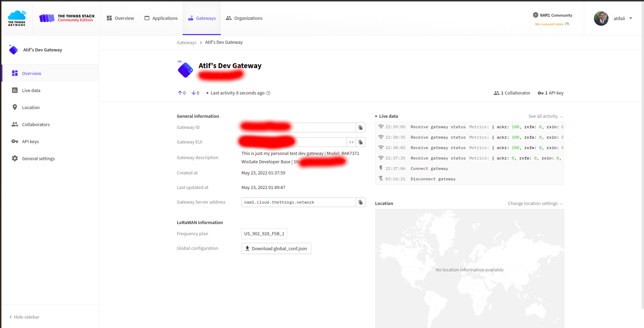The width and height of the screenshot is (644, 328).
Task: Open the 1 Collaborator link
Action: click(x=512, y=93)
